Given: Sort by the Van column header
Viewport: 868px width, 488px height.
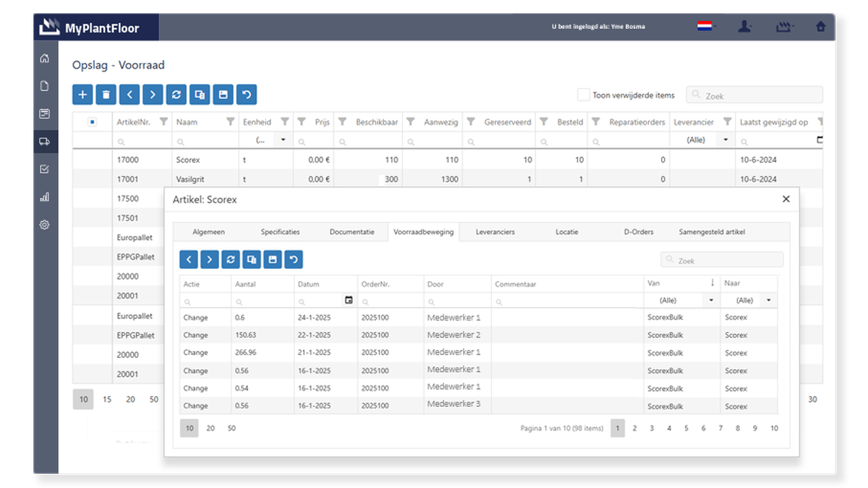Looking at the screenshot, I should 681,283.
